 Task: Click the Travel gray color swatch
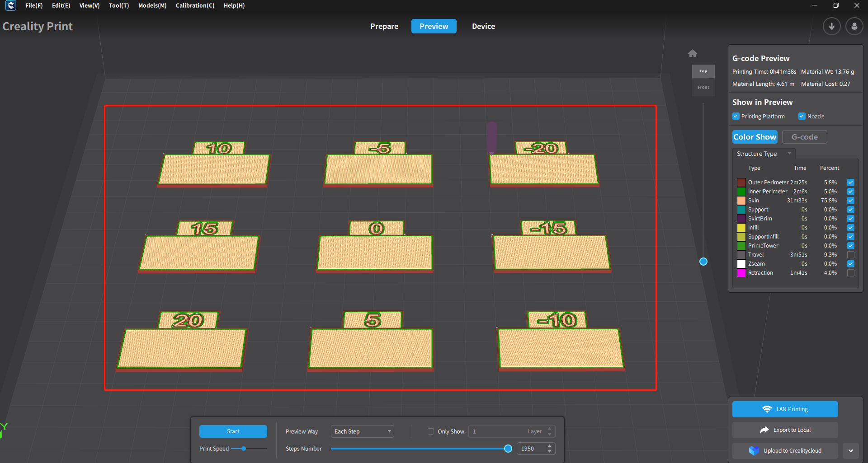[741, 255]
